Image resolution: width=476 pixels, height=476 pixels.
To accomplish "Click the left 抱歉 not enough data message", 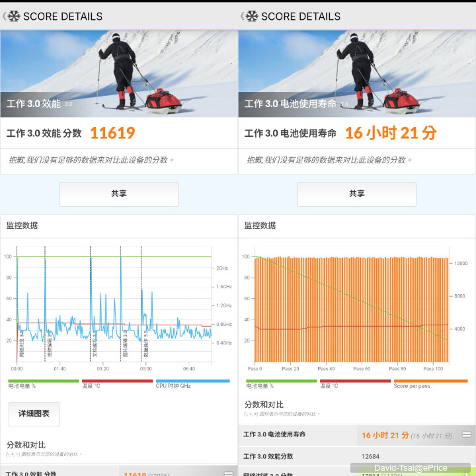I will tap(91, 160).
